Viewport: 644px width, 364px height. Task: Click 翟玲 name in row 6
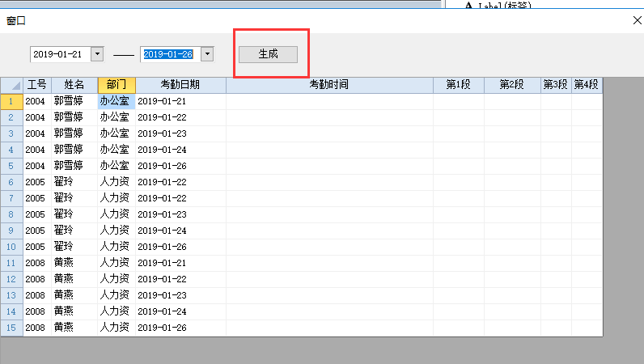[74, 182]
